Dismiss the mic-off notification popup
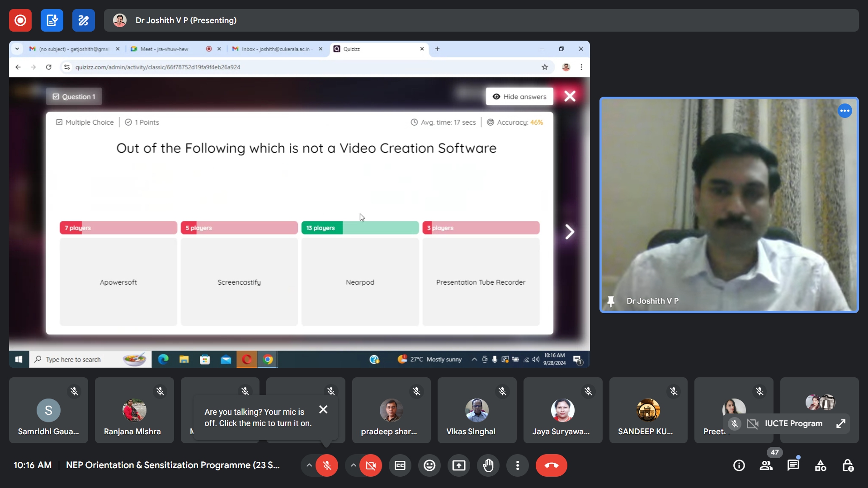 click(323, 409)
